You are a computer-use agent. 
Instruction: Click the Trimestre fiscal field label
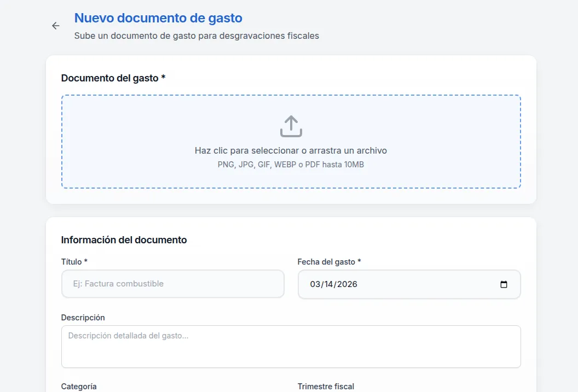pos(326,386)
